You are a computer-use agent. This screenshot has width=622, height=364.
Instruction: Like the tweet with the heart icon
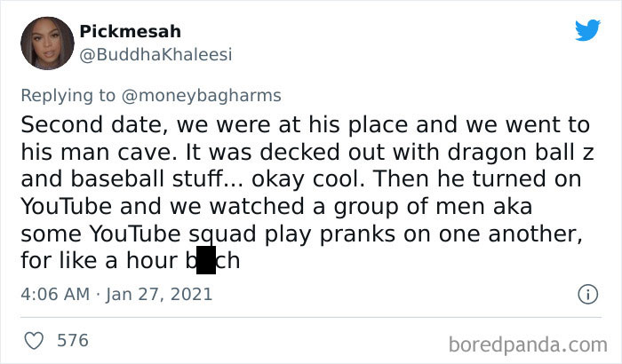click(x=34, y=339)
